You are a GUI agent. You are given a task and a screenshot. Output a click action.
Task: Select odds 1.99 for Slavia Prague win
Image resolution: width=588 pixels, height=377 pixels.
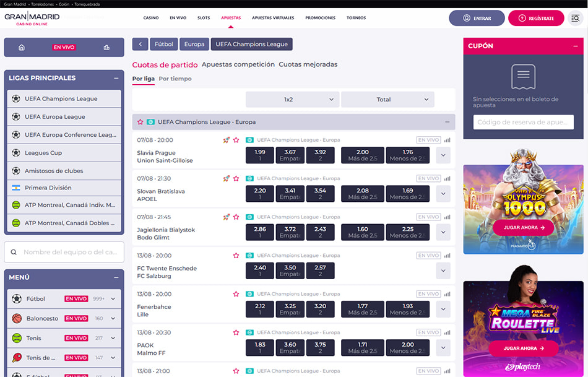260,155
